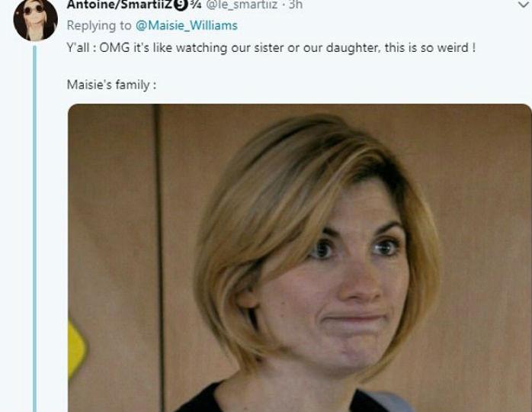Click the yellow object at photo's left edge
Image resolution: width=532 pixels, height=412 pixels.
(x=76, y=348)
